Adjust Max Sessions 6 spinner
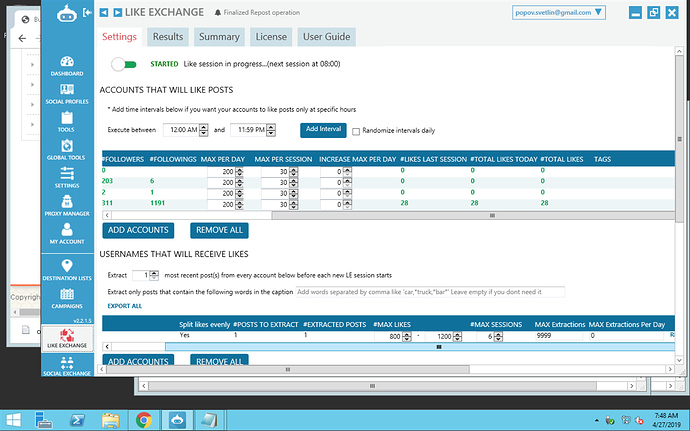 pos(498,336)
